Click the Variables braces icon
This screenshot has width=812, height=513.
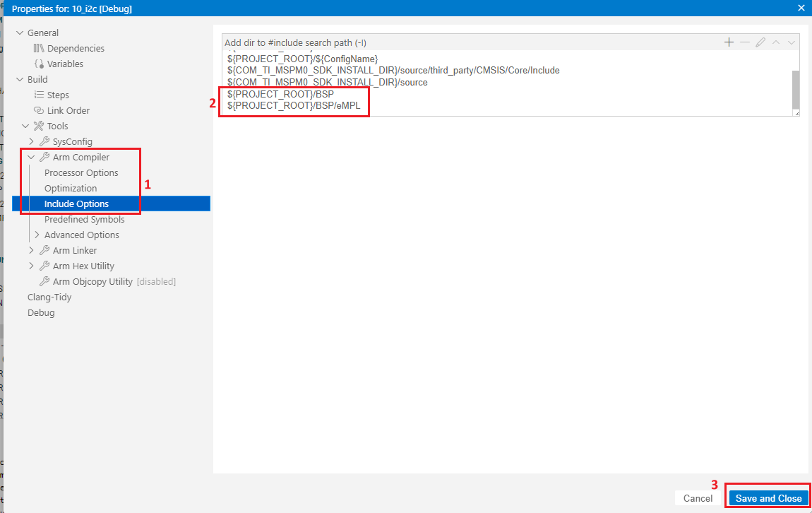(x=39, y=64)
